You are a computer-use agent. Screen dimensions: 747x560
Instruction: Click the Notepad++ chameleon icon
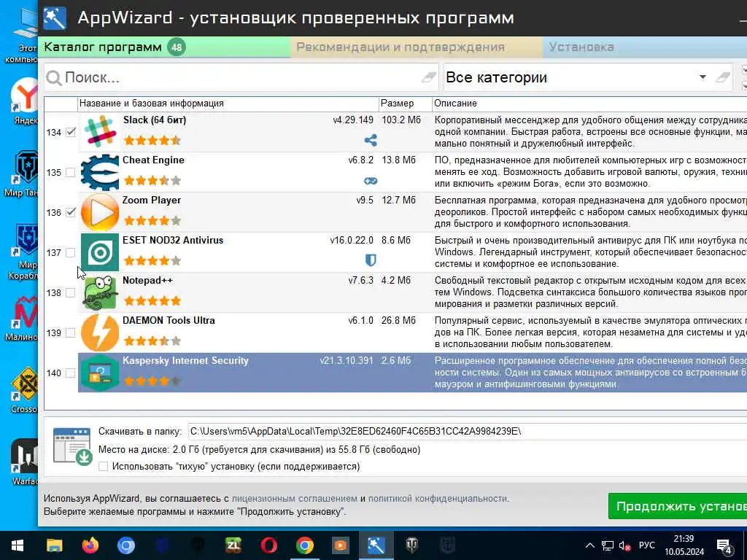[100, 292]
